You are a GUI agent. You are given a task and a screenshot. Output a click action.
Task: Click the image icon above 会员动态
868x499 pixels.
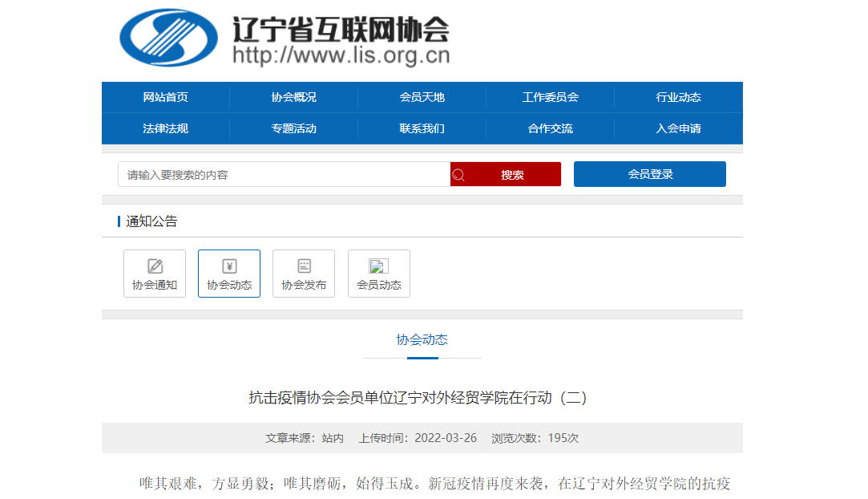pyautogui.click(x=378, y=266)
